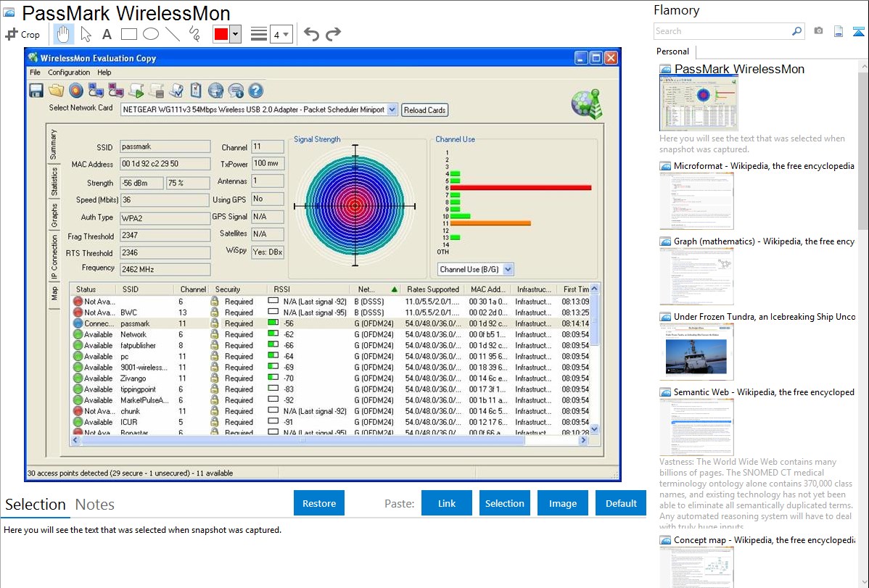Redo the last annotation
Screen dimensions: 869x588
click(x=333, y=34)
